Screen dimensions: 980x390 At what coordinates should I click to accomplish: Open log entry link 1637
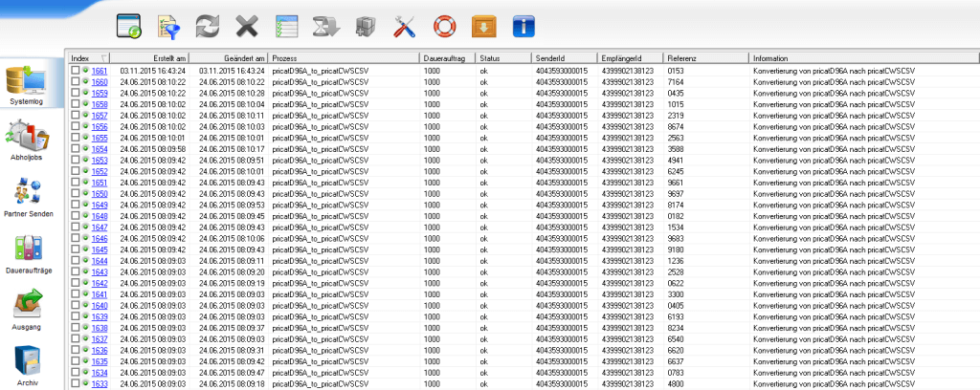[x=100, y=339]
